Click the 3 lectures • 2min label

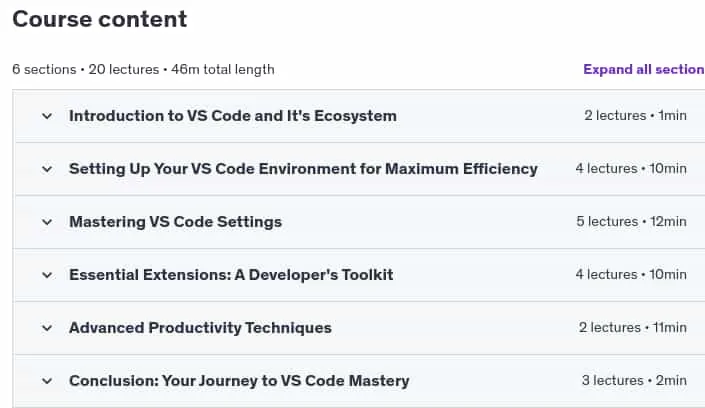[x=634, y=381]
